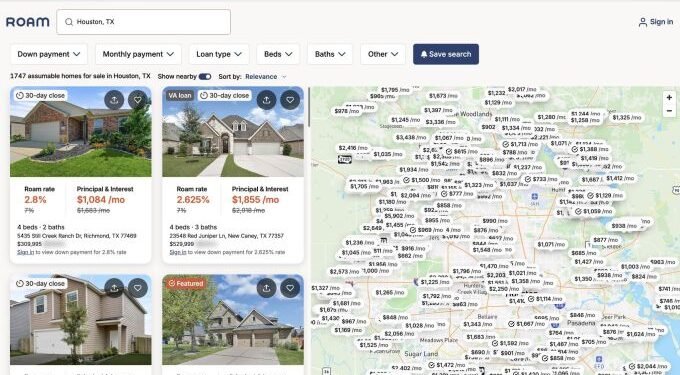The image size is (680, 375).
Task: Open the Loan type dropdown
Action: click(x=219, y=54)
